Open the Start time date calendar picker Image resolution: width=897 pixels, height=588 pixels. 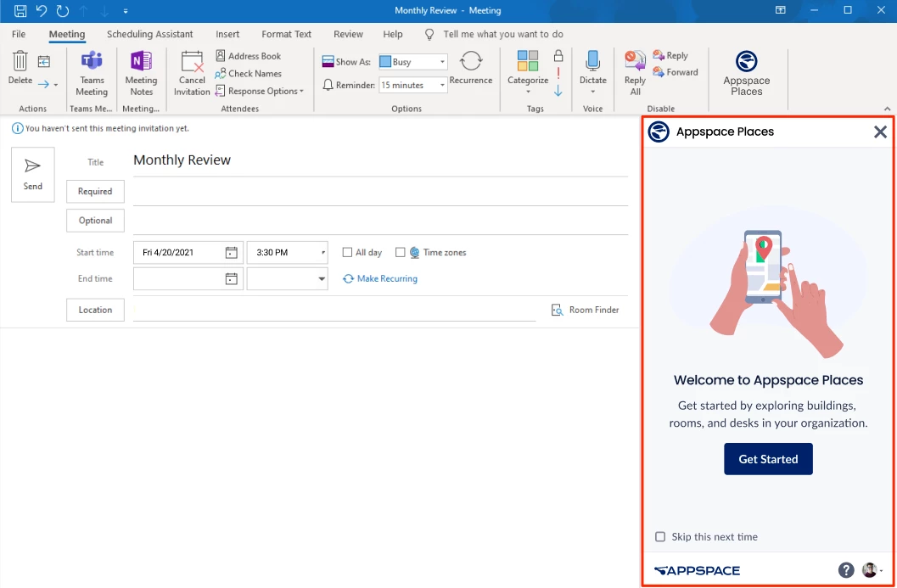pos(231,252)
